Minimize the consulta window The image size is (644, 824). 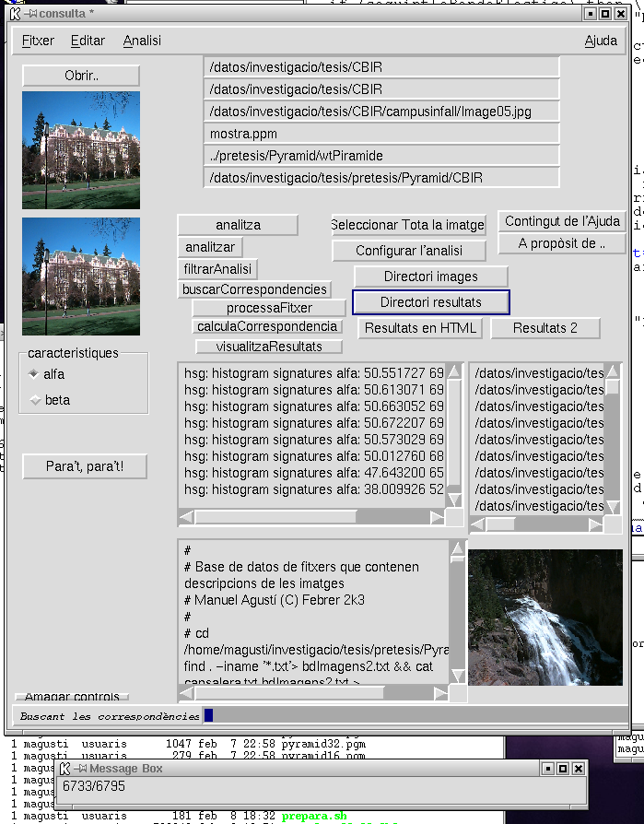point(591,14)
